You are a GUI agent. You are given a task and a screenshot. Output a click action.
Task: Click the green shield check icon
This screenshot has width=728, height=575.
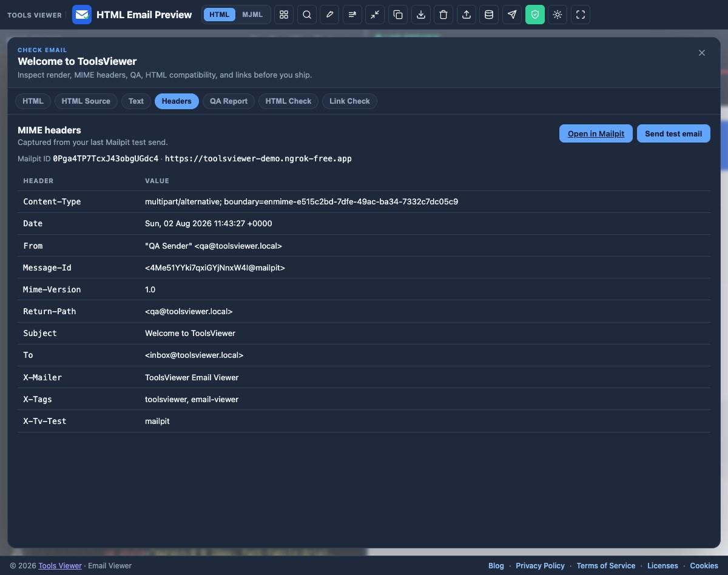pos(534,15)
